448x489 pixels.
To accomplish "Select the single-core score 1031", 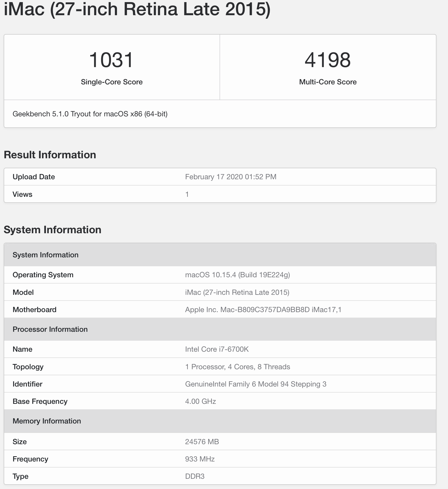I will (111, 60).
